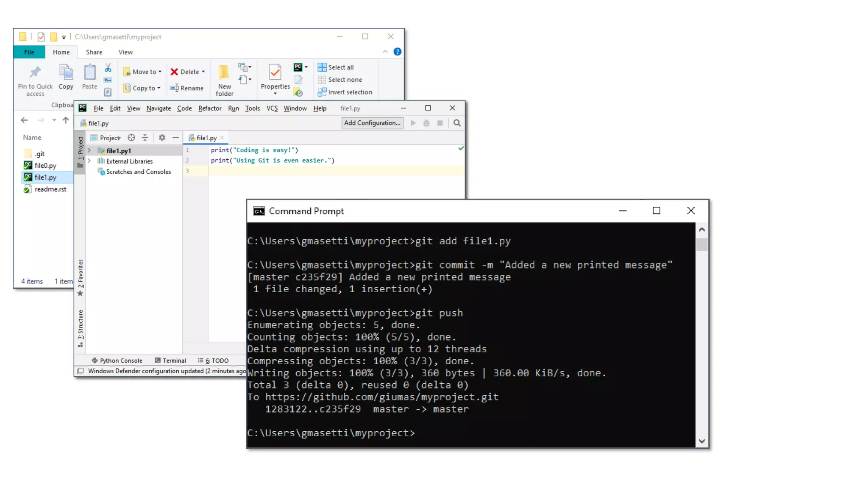Click the Explorer help question mark icon
This screenshot has width=868, height=488.
click(397, 52)
